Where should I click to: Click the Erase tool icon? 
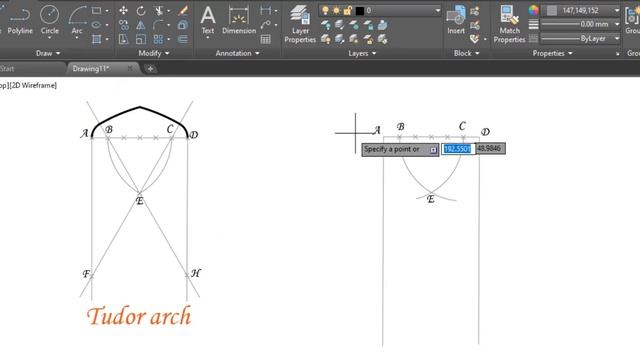click(183, 11)
